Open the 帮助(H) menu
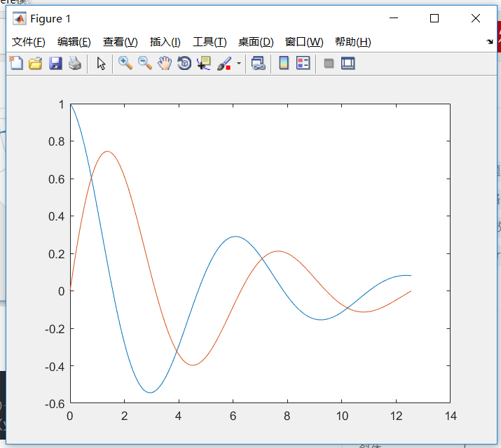 click(x=353, y=42)
